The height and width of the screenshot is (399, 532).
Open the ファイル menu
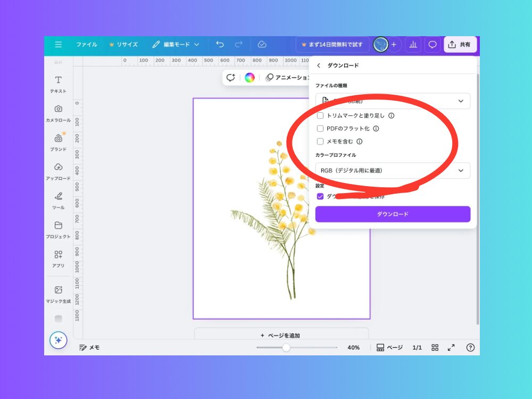pyautogui.click(x=86, y=45)
